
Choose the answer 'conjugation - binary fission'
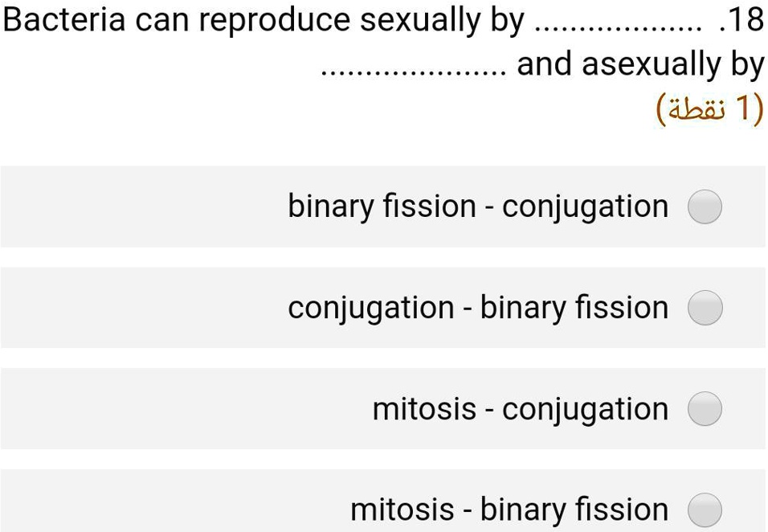477,307
